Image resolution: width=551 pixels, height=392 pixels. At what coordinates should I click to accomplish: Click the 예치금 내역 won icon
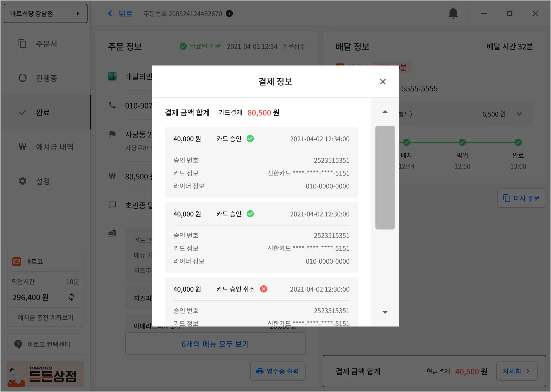click(23, 147)
